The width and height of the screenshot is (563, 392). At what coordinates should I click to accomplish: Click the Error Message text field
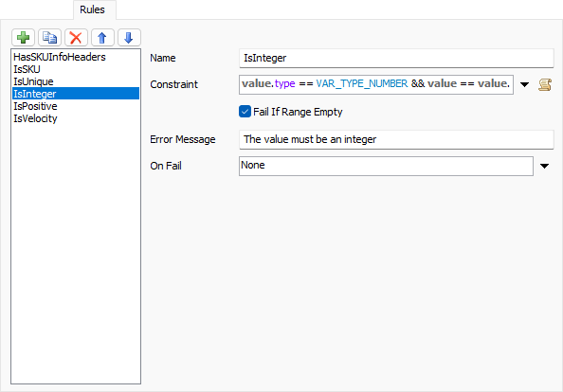[396, 139]
